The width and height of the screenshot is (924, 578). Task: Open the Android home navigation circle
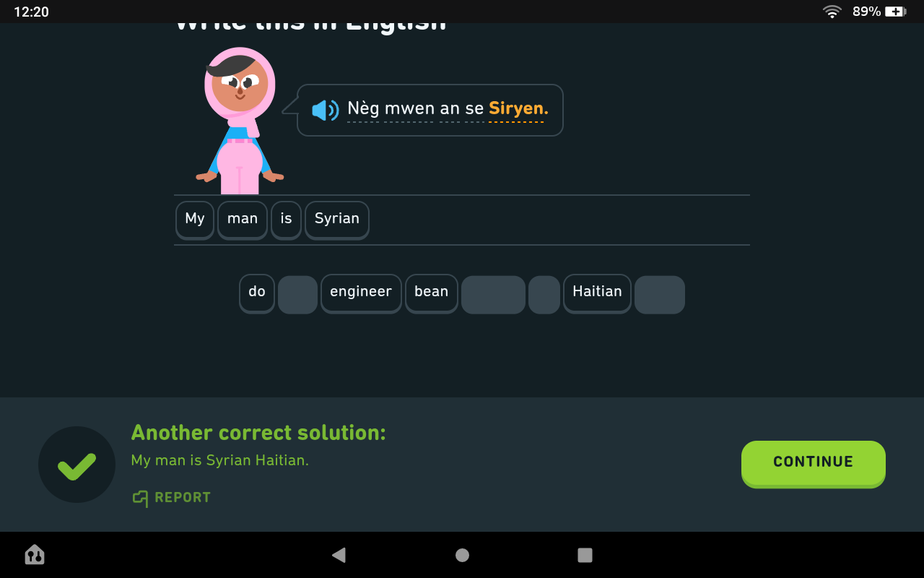pos(462,555)
